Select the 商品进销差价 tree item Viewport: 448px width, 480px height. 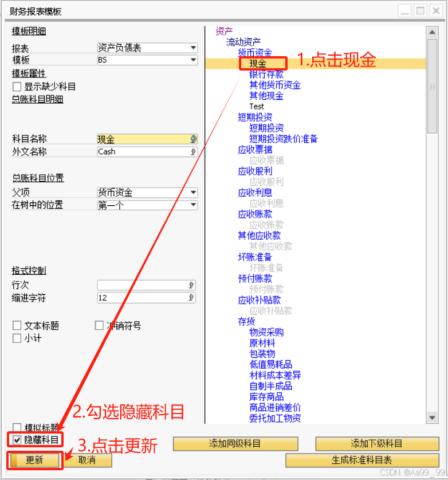[275, 408]
